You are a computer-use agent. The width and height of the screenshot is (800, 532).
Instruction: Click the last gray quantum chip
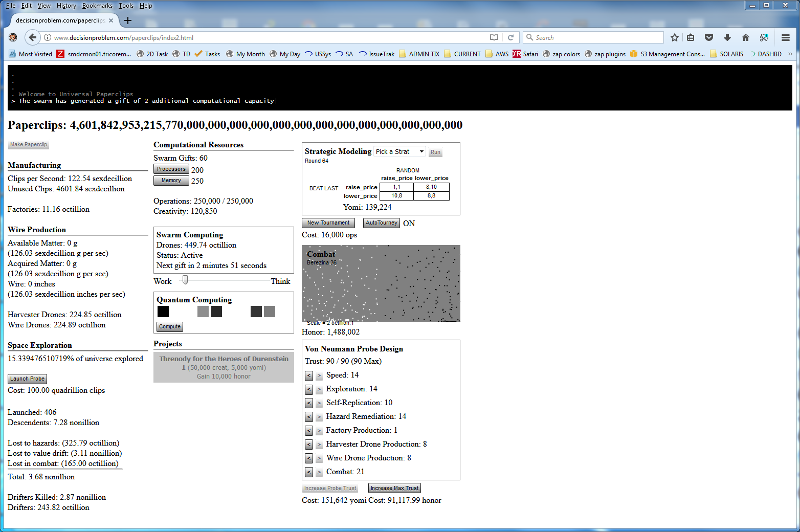click(270, 312)
